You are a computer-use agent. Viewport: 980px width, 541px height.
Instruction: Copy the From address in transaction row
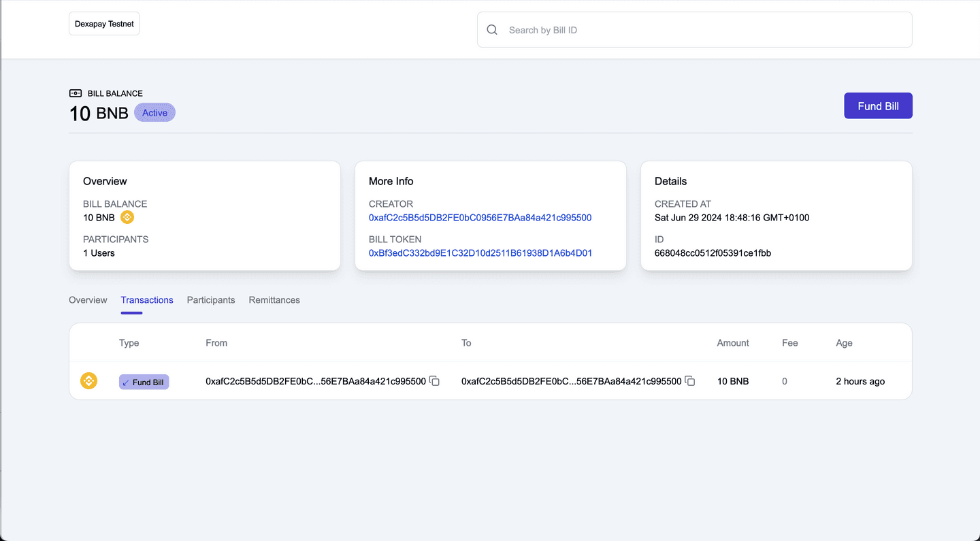coord(434,381)
